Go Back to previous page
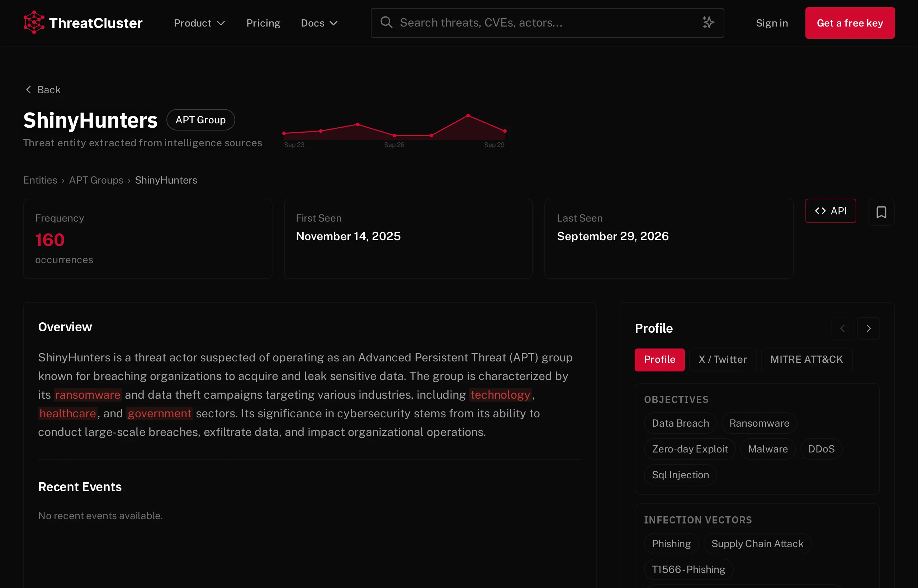This screenshot has height=588, width=918. click(x=43, y=90)
